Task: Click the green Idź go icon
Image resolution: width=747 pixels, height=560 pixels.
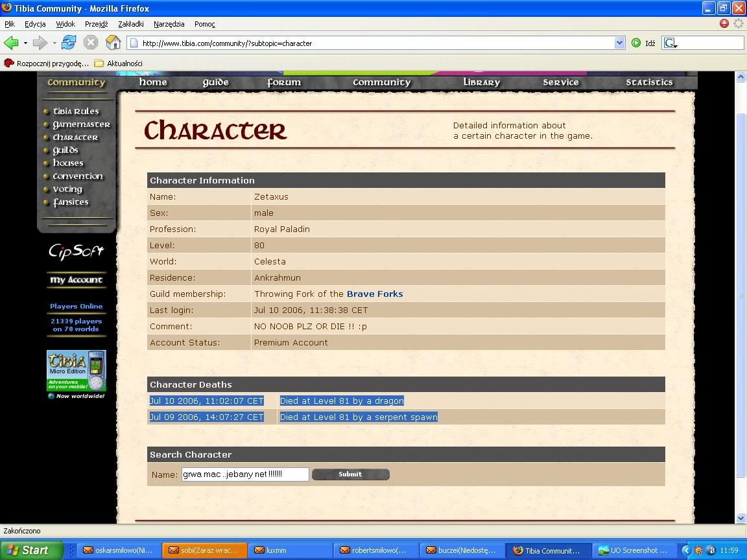Action: [x=636, y=43]
